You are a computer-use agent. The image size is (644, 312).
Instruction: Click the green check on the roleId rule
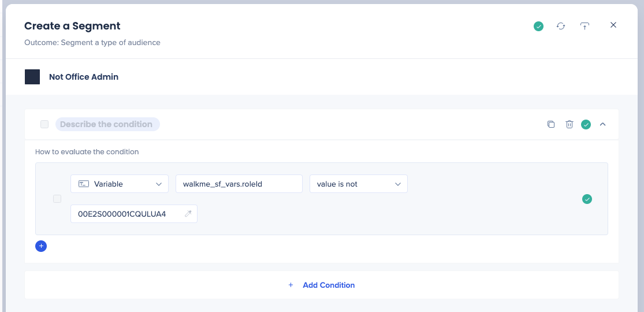(587, 199)
